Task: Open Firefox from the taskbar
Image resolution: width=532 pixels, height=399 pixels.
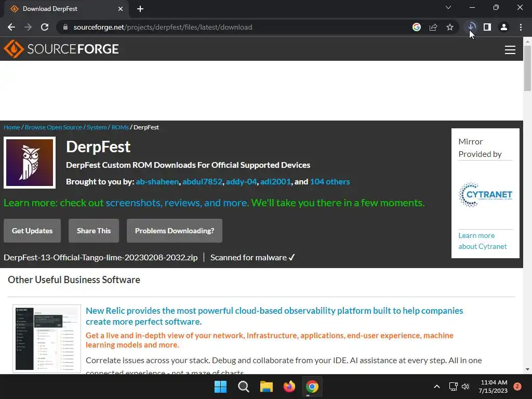Action: [x=289, y=387]
